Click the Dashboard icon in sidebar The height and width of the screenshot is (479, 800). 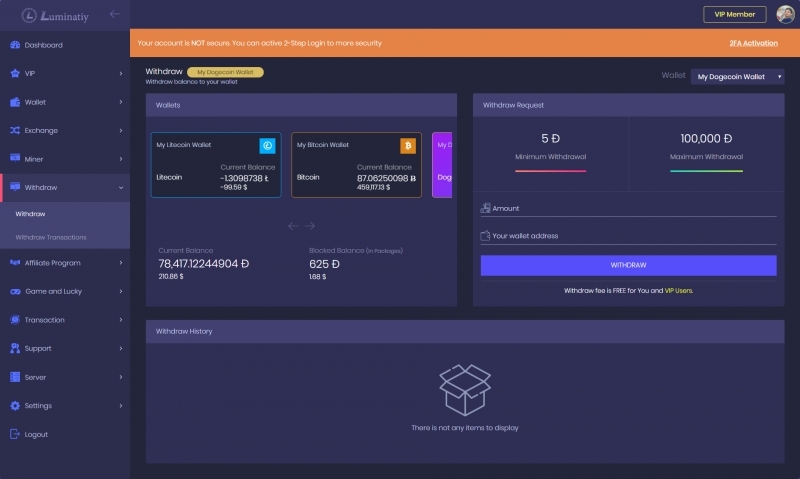click(x=15, y=45)
